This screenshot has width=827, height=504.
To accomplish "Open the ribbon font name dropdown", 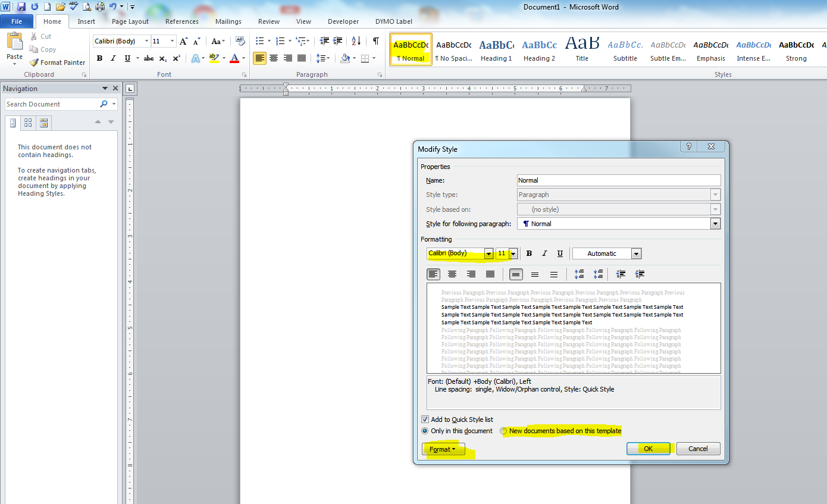I will [146, 41].
